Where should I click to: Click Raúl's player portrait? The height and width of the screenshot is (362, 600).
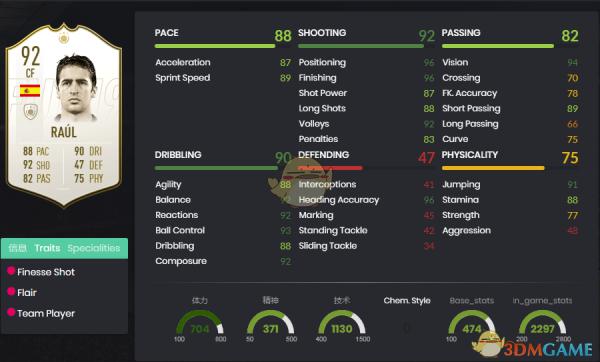76,88
